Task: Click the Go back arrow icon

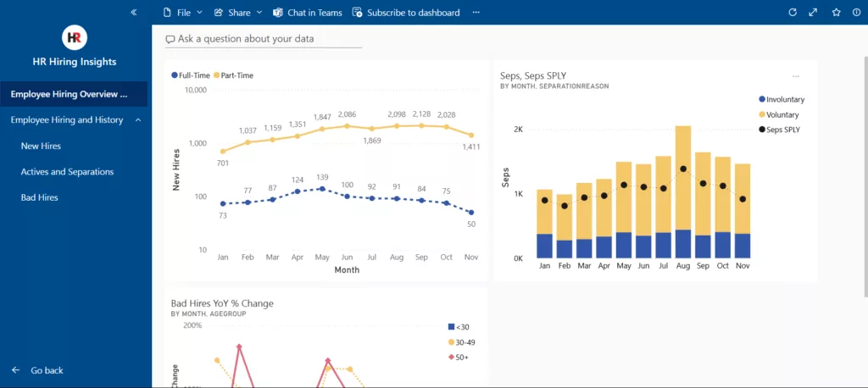Action: point(15,370)
